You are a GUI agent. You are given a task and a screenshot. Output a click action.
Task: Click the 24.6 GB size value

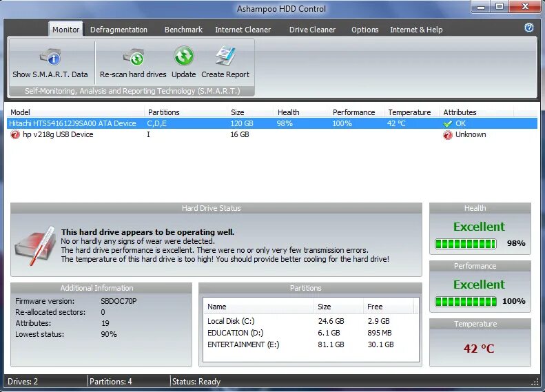[331, 321]
